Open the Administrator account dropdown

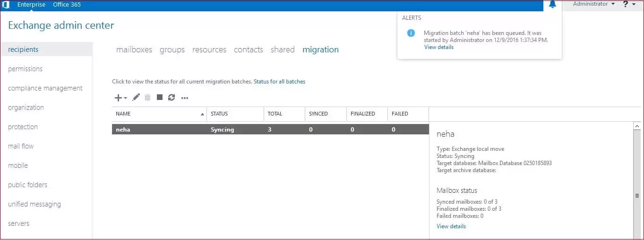(x=593, y=4)
